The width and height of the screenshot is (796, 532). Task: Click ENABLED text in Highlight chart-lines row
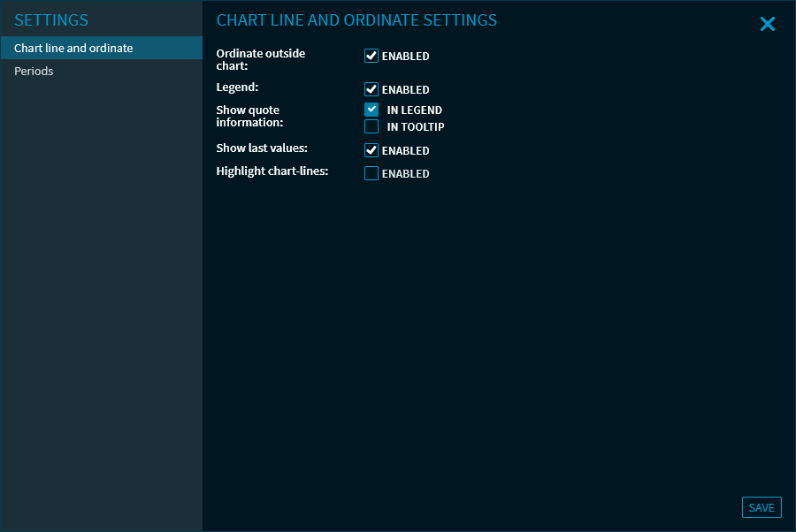[x=405, y=174]
